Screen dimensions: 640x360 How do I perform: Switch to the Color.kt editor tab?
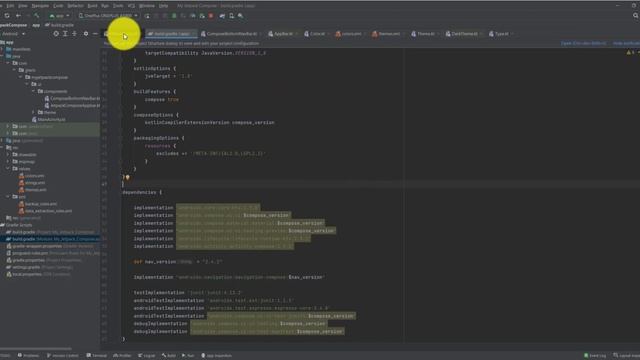[316, 34]
